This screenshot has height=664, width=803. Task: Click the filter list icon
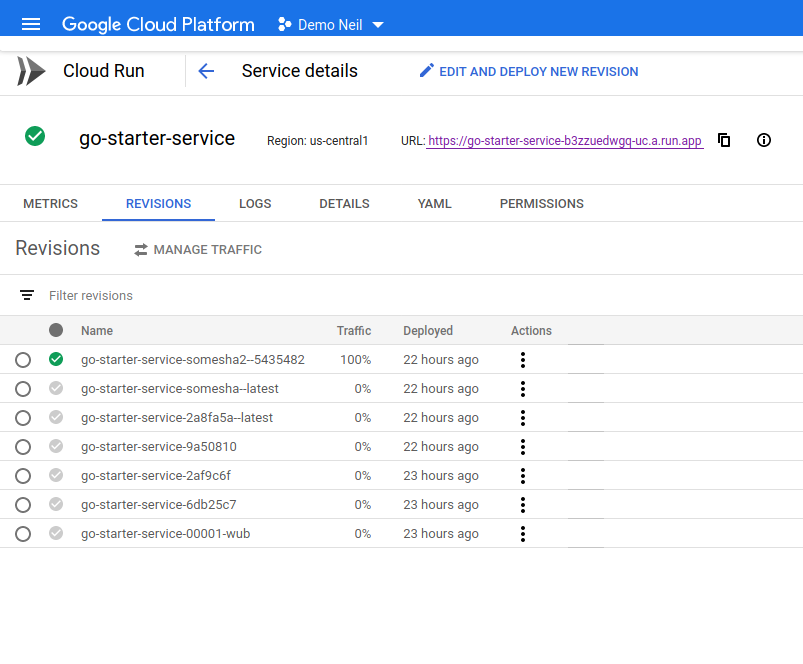[x=27, y=295]
